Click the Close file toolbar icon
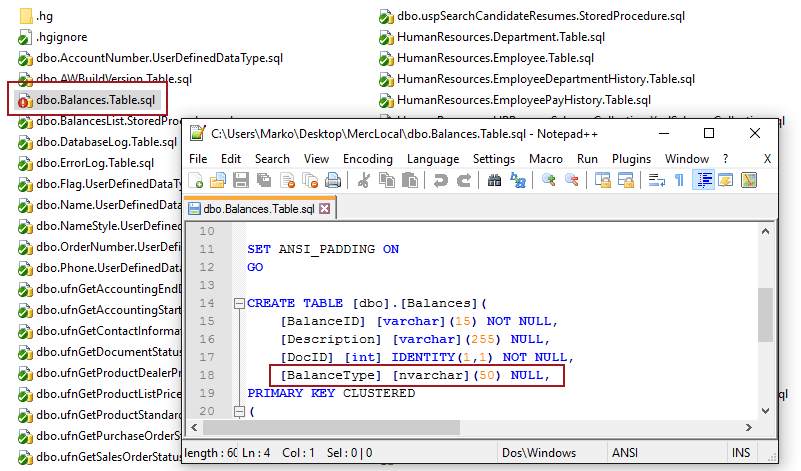Viewport: 801px width, 471px height. tap(288, 180)
